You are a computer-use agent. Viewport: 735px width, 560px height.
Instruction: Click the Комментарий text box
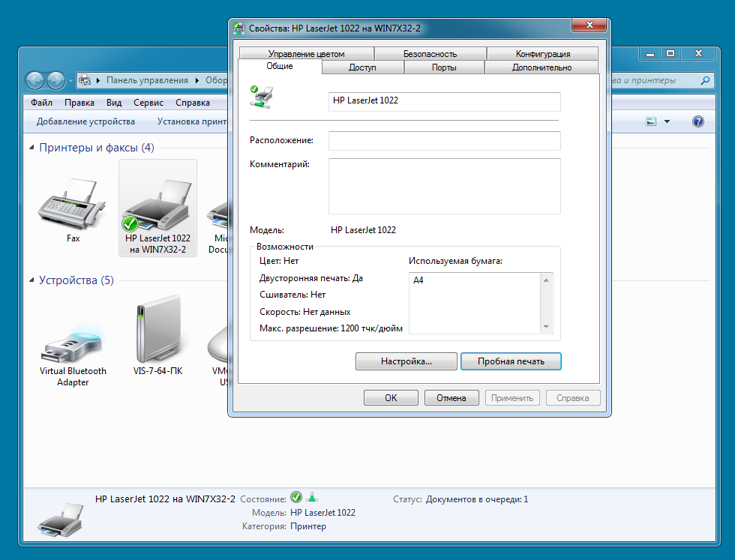(444, 186)
